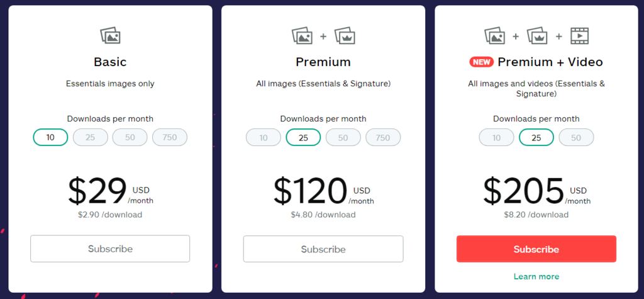
Task: Click the video film strip icon
Action: tap(579, 36)
